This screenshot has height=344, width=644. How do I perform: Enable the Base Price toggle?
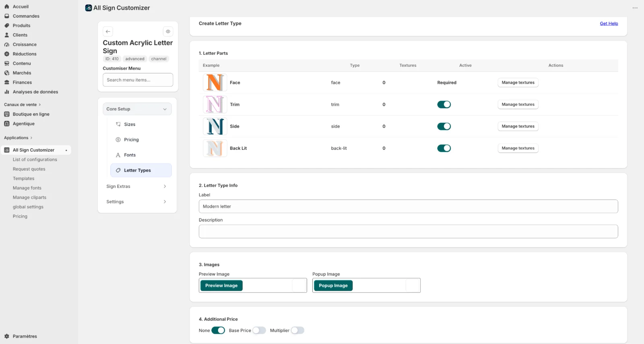pos(259,330)
